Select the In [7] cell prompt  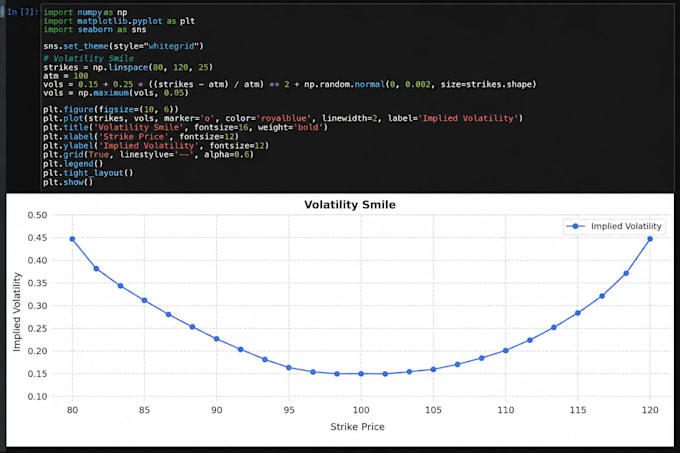tap(23, 12)
